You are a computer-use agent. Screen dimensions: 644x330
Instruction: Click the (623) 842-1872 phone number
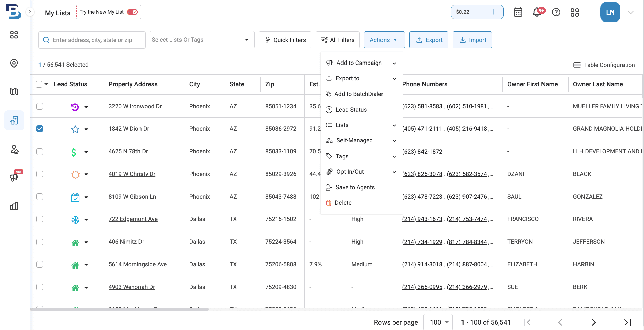point(422,152)
